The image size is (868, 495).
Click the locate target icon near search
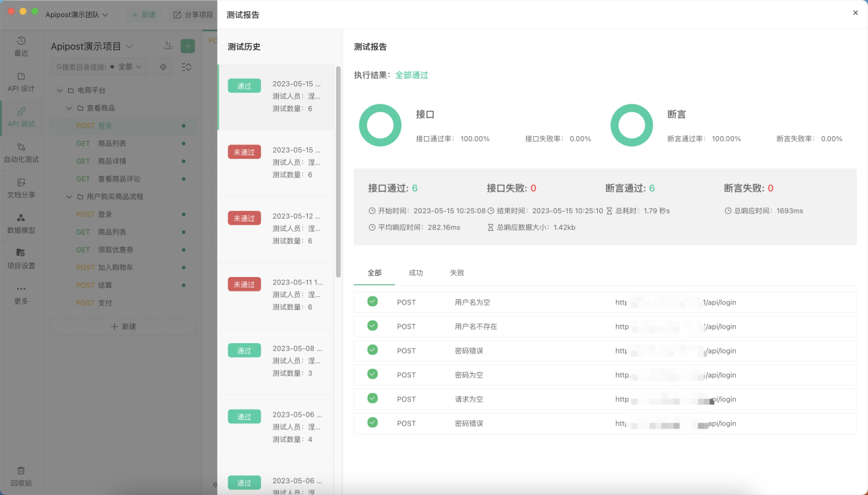click(164, 67)
